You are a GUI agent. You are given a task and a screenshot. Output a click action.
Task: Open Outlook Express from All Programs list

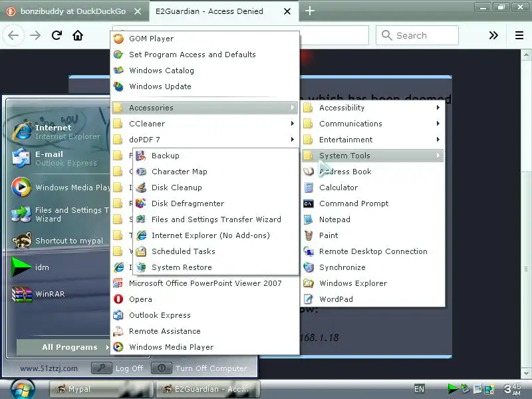pos(205,315)
